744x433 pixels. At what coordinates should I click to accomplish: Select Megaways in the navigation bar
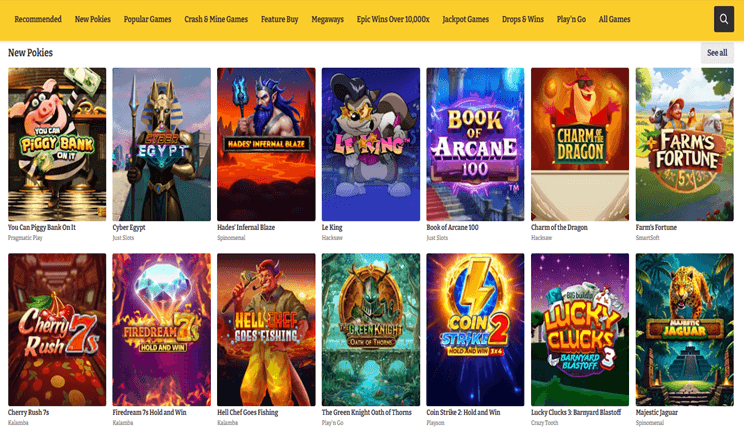(328, 19)
